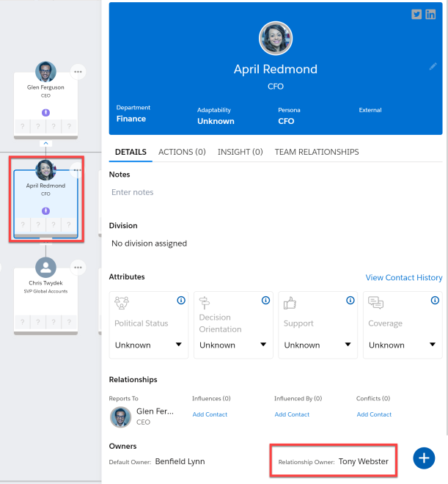The height and width of the screenshot is (484, 448).
Task: Click first question-mark cell on Glen Ferguson's card
Action: [x=23, y=126]
